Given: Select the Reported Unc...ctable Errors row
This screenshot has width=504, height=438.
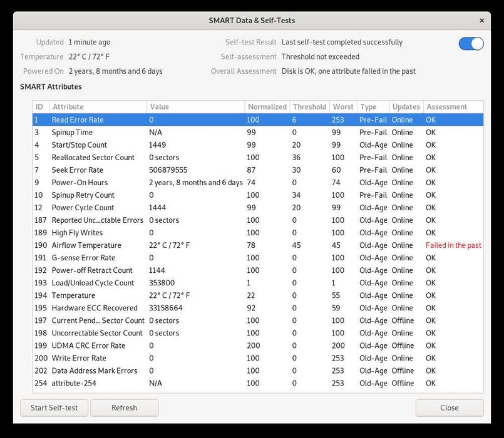Looking at the screenshot, I should pyautogui.click(x=258, y=220).
